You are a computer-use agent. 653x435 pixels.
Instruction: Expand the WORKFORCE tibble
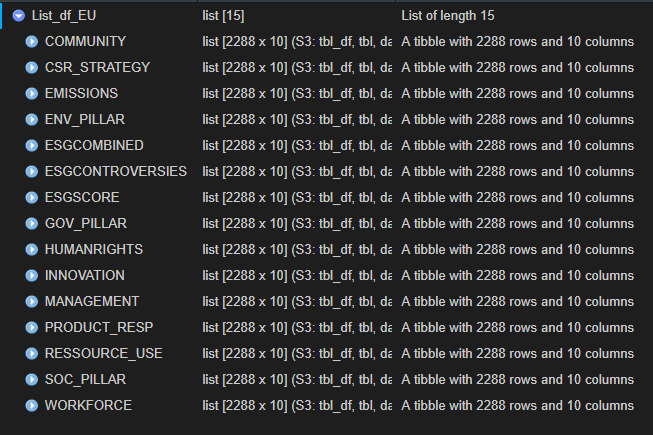coord(32,405)
